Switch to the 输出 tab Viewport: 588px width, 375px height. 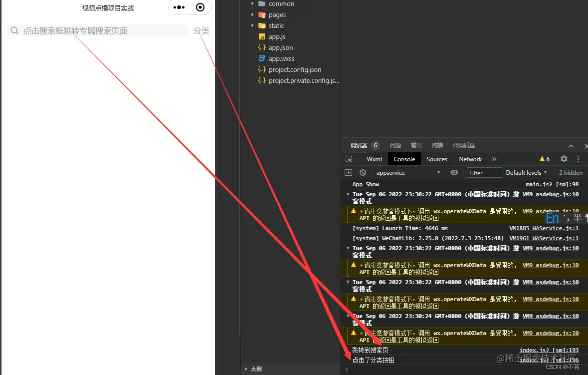tap(416, 145)
